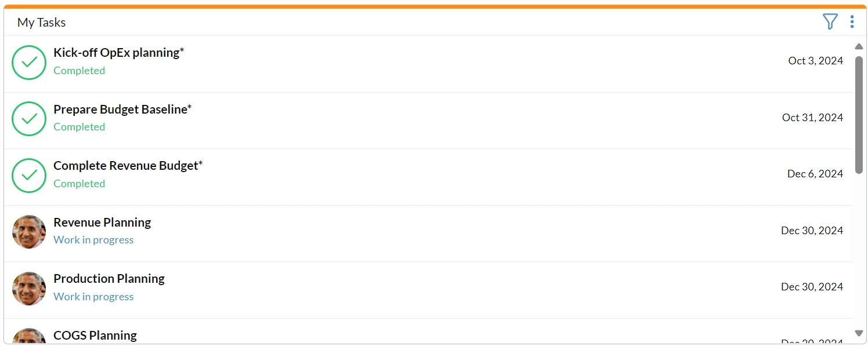Click the My Tasks panel heading

tap(41, 23)
